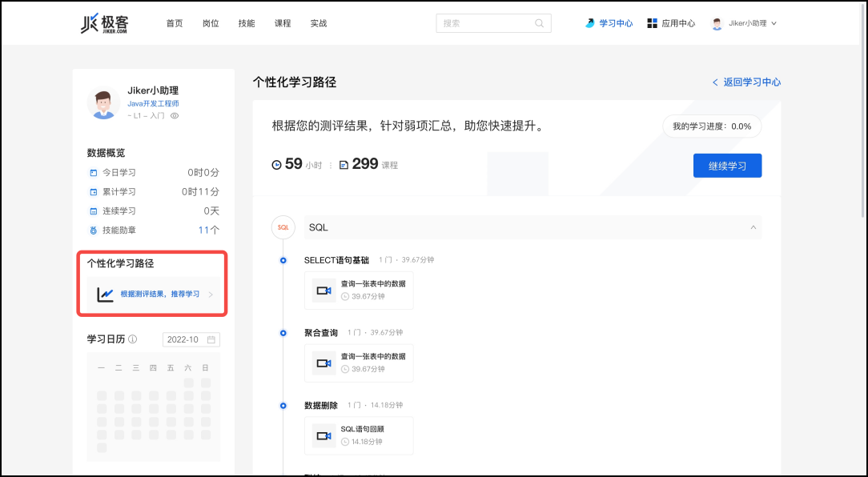
Task: Click the 继续学习 button
Action: click(x=727, y=166)
